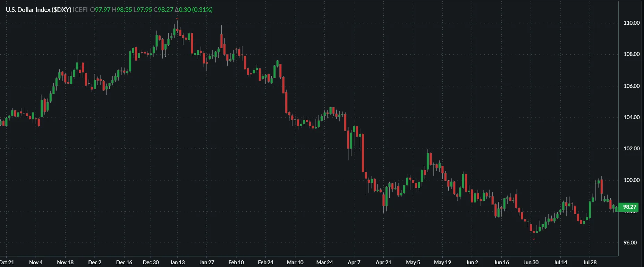Click the open value O97.97 in the header
This screenshot has width=644, height=267.
[100, 10]
